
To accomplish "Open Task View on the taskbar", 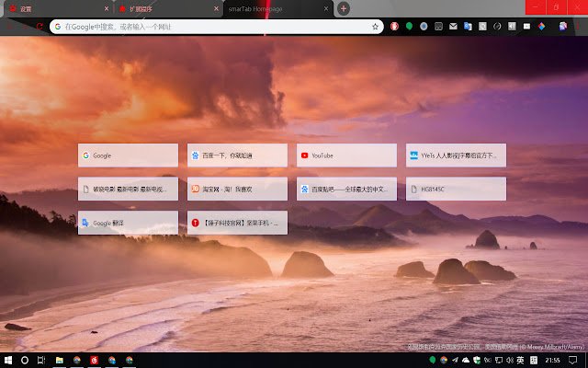I will click(x=41, y=360).
